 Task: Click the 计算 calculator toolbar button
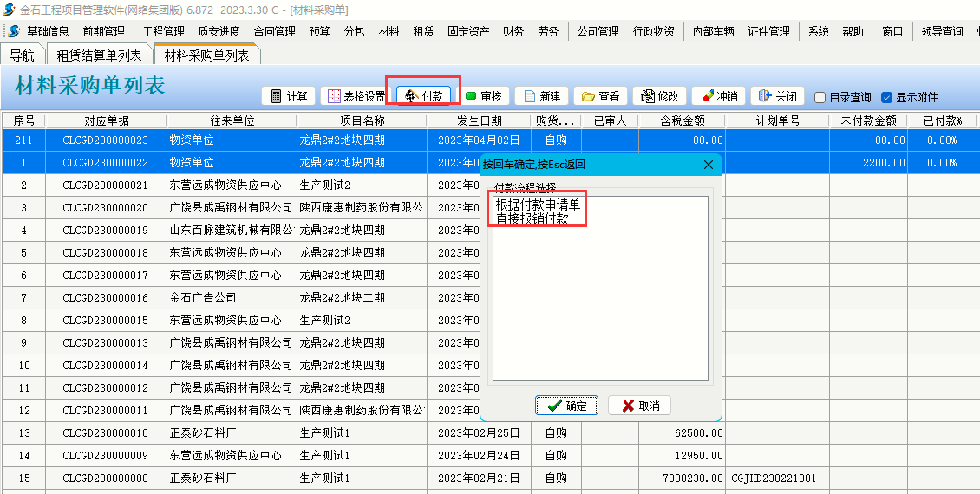click(289, 96)
